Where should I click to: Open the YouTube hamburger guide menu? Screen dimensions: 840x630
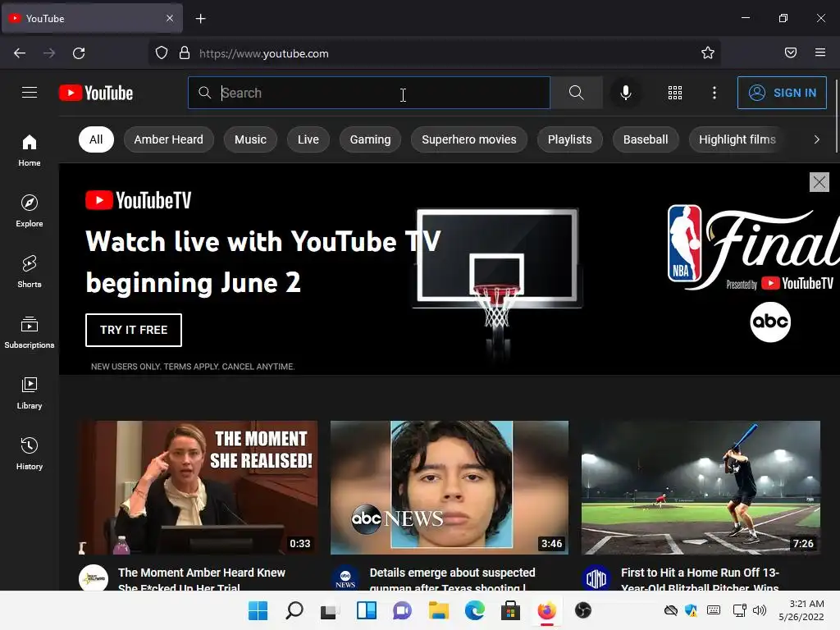30,93
